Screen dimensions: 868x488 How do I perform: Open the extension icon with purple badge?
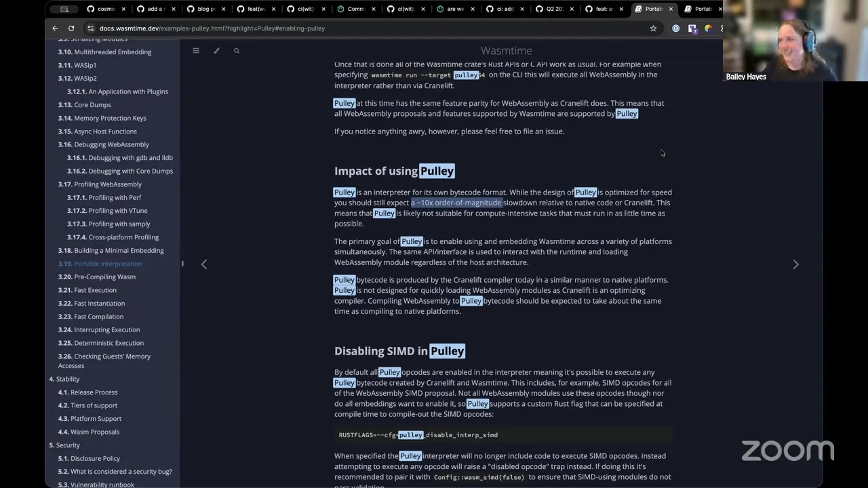pyautogui.click(x=692, y=28)
